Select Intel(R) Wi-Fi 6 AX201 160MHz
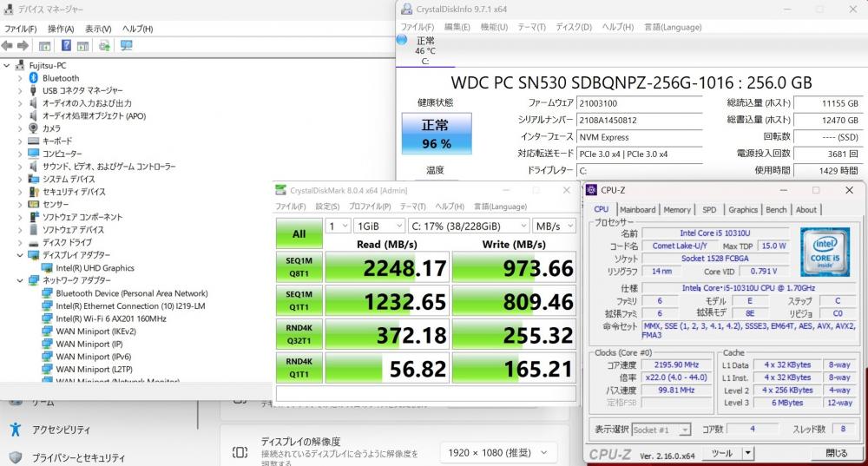Image resolution: width=868 pixels, height=466 pixels. (111, 318)
